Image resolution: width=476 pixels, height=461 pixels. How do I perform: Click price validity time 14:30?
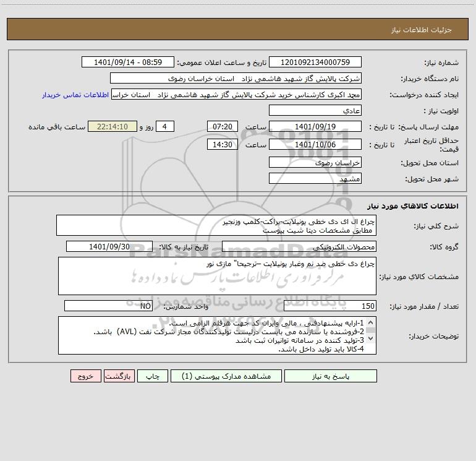point(222,144)
